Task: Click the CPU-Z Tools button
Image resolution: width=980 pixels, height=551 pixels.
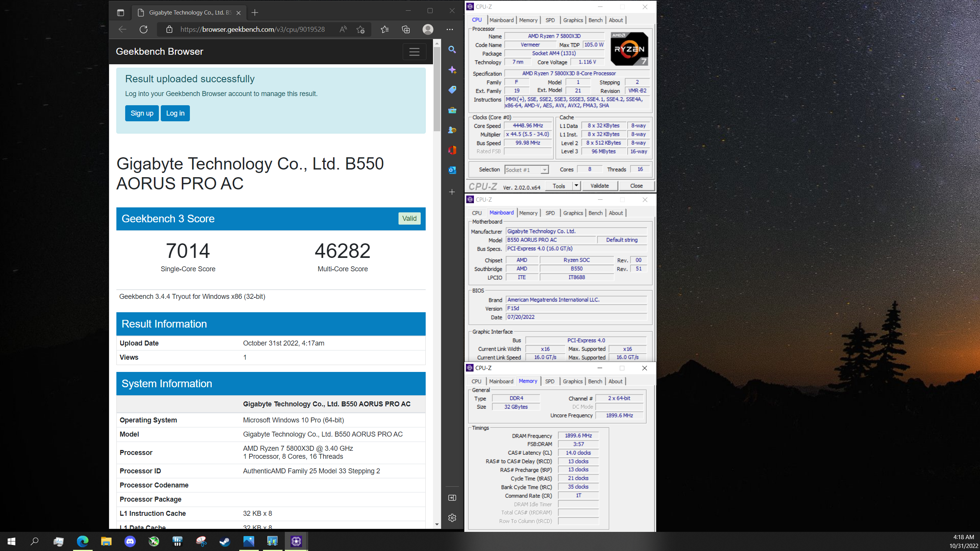Action: [x=559, y=186]
